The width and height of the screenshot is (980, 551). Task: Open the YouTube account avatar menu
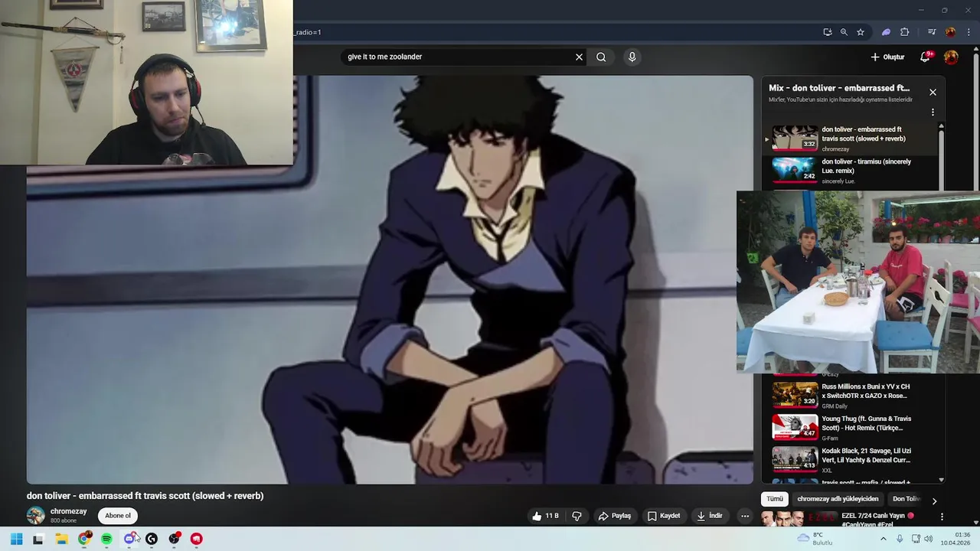tap(951, 57)
